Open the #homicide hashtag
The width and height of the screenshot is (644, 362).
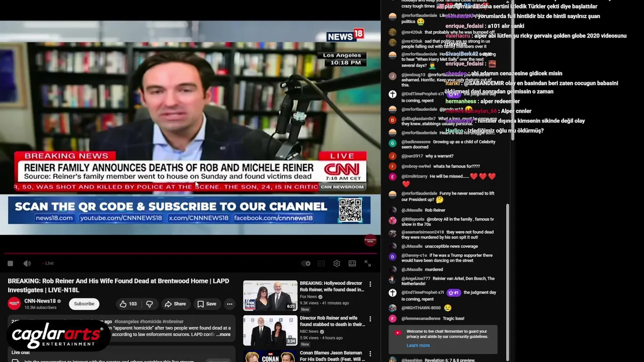coord(150,321)
